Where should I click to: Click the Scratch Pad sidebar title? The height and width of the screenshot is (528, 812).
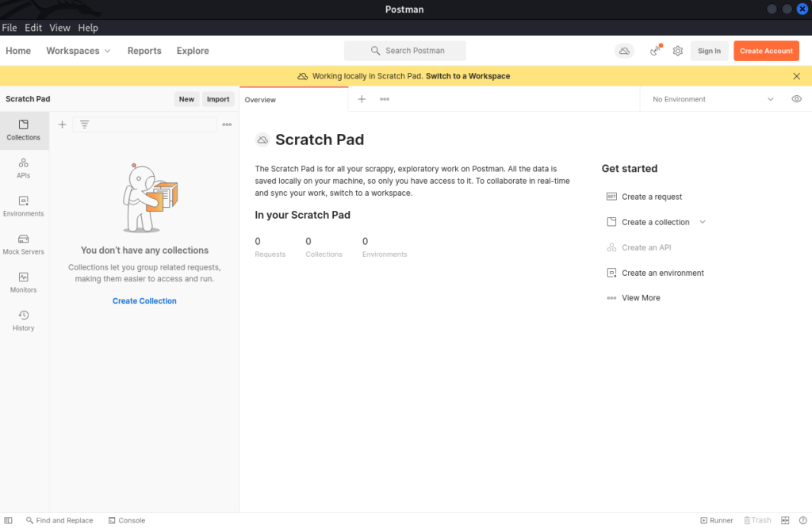pyautogui.click(x=28, y=99)
